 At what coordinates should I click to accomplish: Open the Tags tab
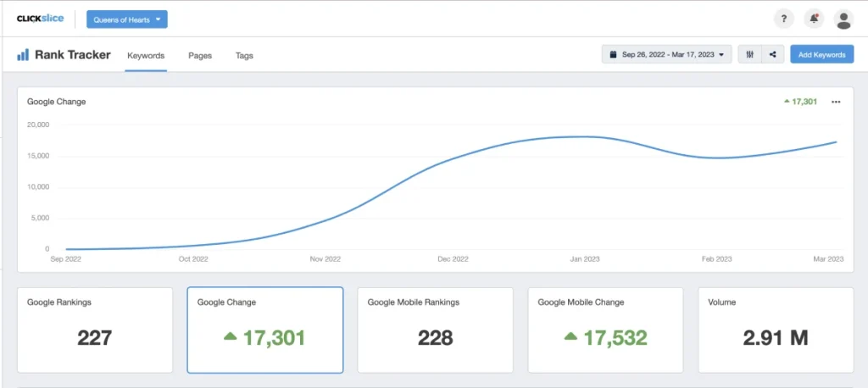[x=244, y=56]
